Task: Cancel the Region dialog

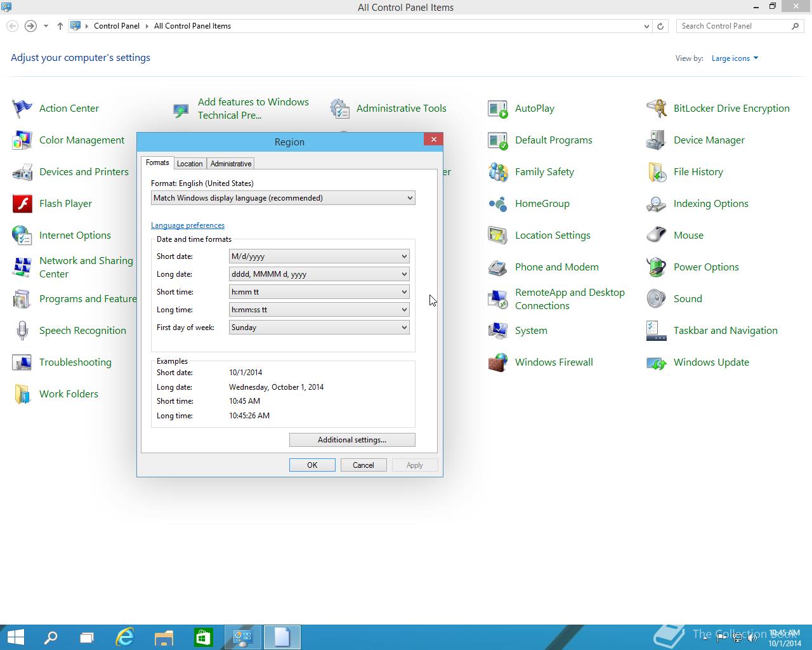Action: (363, 465)
